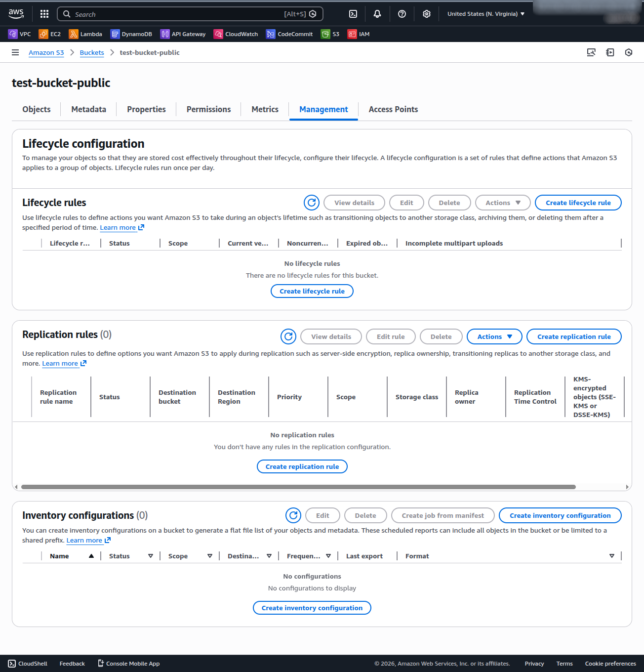Click the replication table right scroll arrow
This screenshot has height=672, width=644.
click(627, 487)
